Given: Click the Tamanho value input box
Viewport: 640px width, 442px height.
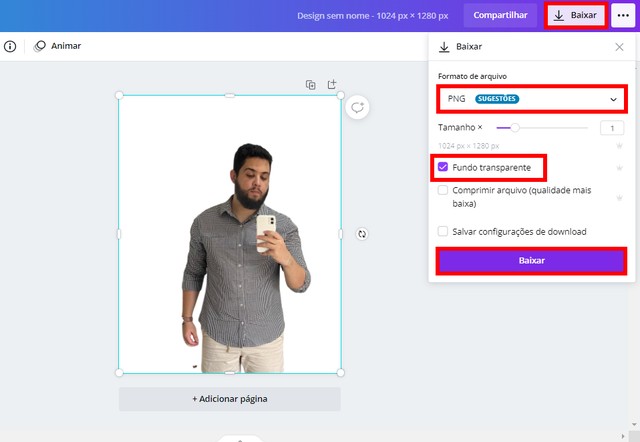Looking at the screenshot, I should (x=612, y=128).
